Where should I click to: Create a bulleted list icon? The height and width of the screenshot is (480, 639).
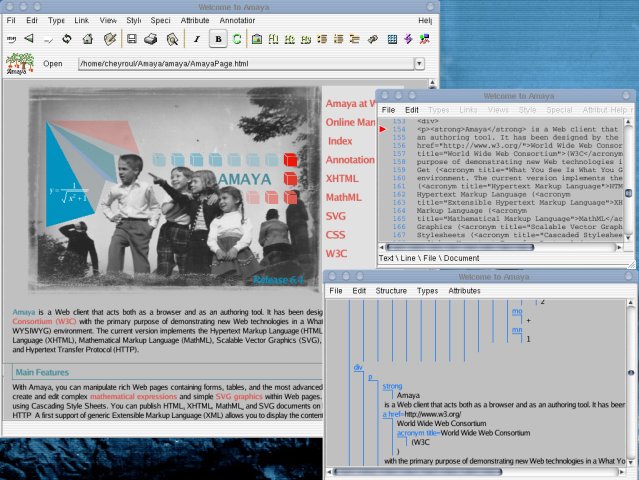click(322, 39)
